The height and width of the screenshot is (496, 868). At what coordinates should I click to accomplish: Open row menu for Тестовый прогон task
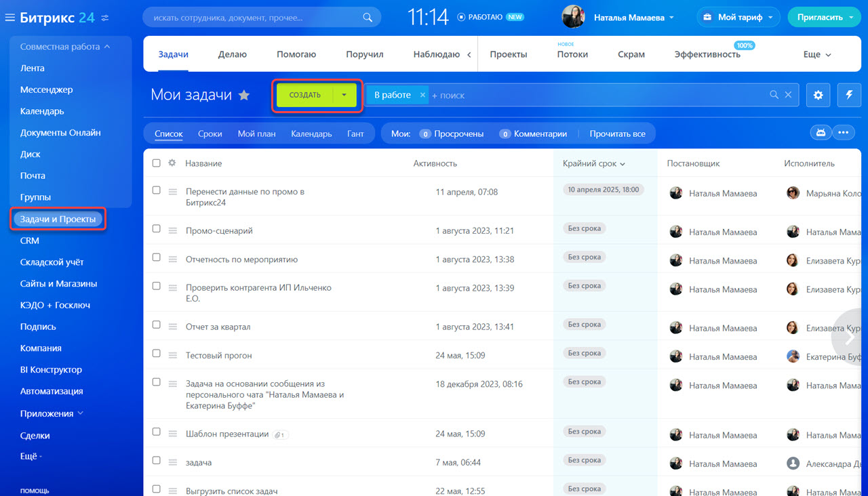click(172, 356)
